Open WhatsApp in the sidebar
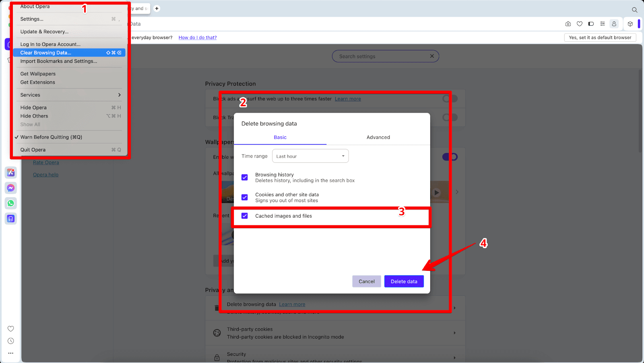Image resolution: width=644 pixels, height=363 pixels. (11, 203)
